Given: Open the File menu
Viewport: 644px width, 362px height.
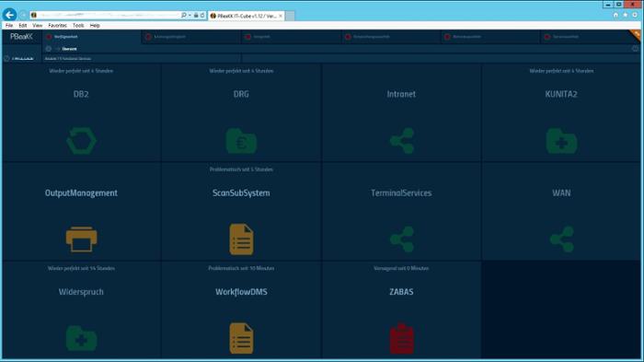Looking at the screenshot, I should coord(9,26).
